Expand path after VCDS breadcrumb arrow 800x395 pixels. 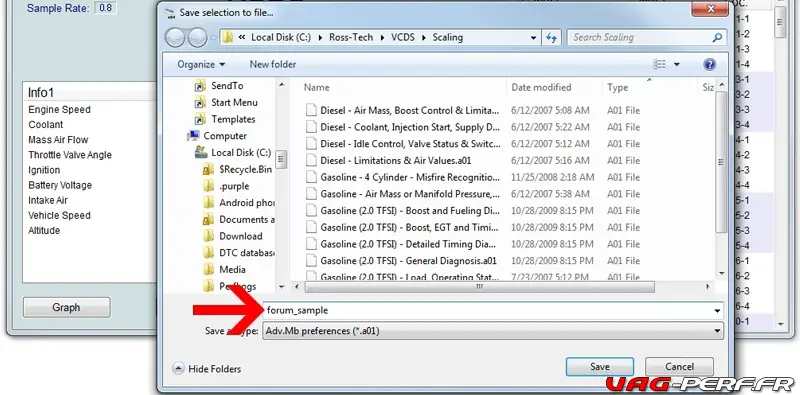tap(423, 38)
